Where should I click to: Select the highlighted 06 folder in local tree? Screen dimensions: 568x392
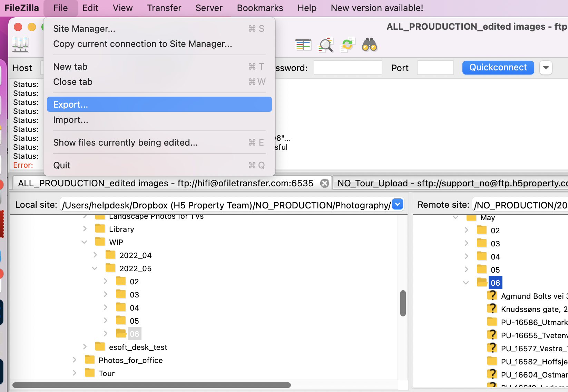tap(134, 334)
